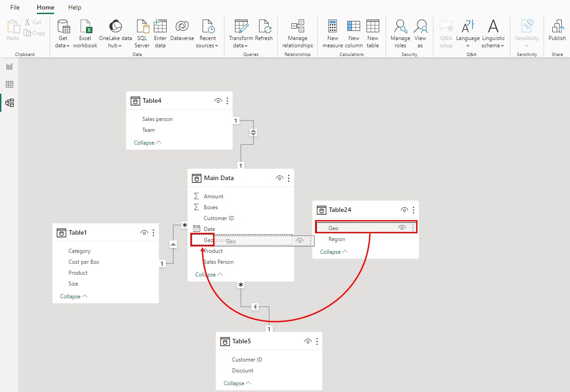Collapse the Table5 card
The image size is (570, 392).
237,383
